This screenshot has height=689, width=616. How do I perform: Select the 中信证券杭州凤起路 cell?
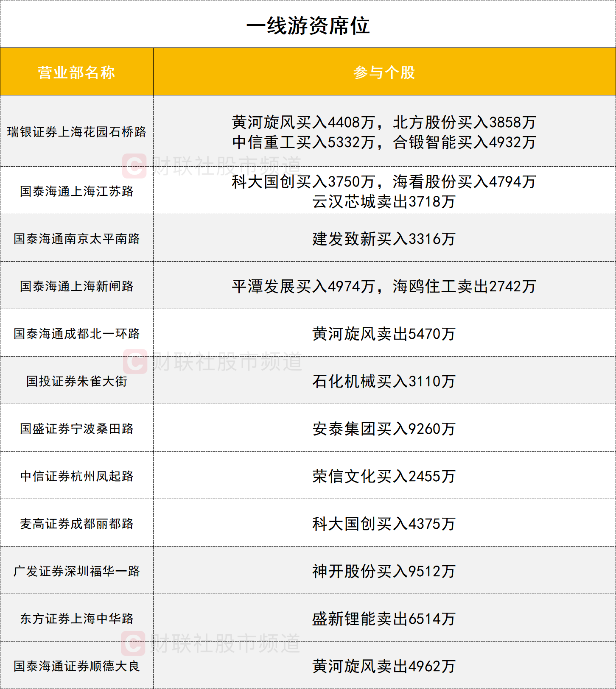pos(76,476)
